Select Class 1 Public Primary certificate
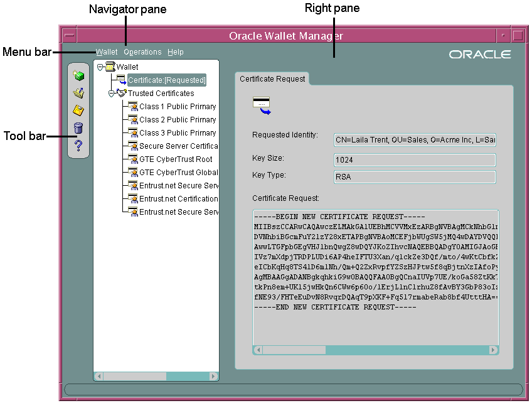Viewport: 532px width, 403px height. point(177,107)
